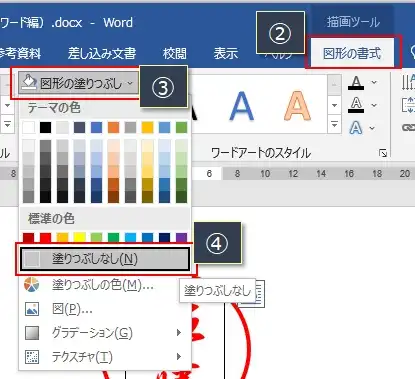Select the 描画ツール contextual tab label
415x379 pixels.
point(353,22)
